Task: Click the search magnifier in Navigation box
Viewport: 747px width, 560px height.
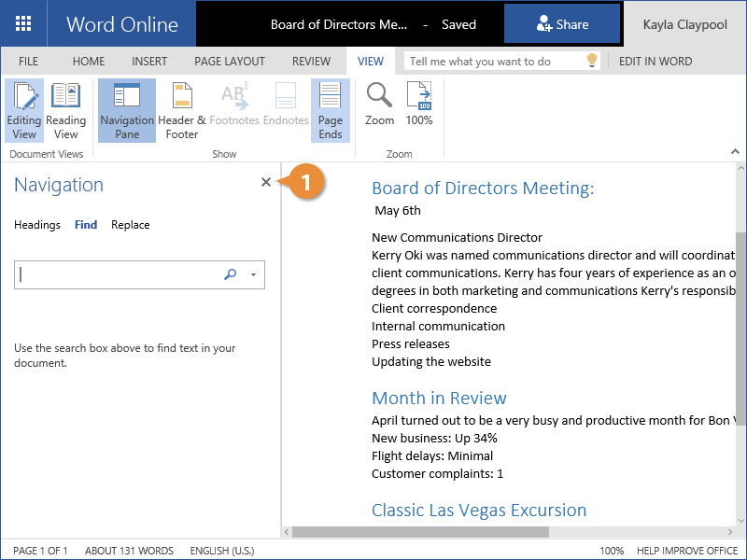Action: click(x=231, y=274)
